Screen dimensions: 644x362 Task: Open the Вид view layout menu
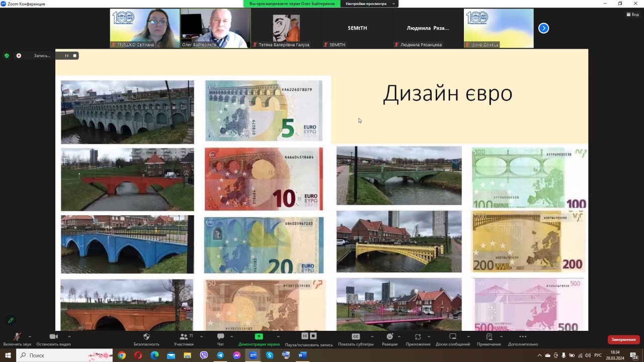click(632, 15)
